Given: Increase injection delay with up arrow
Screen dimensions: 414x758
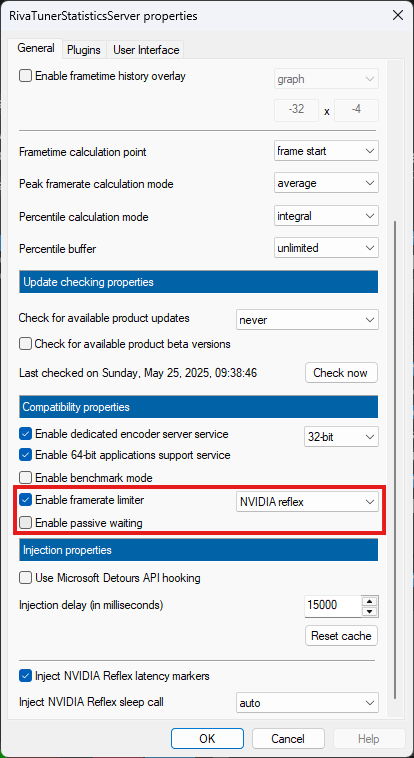Looking at the screenshot, I should [370, 601].
